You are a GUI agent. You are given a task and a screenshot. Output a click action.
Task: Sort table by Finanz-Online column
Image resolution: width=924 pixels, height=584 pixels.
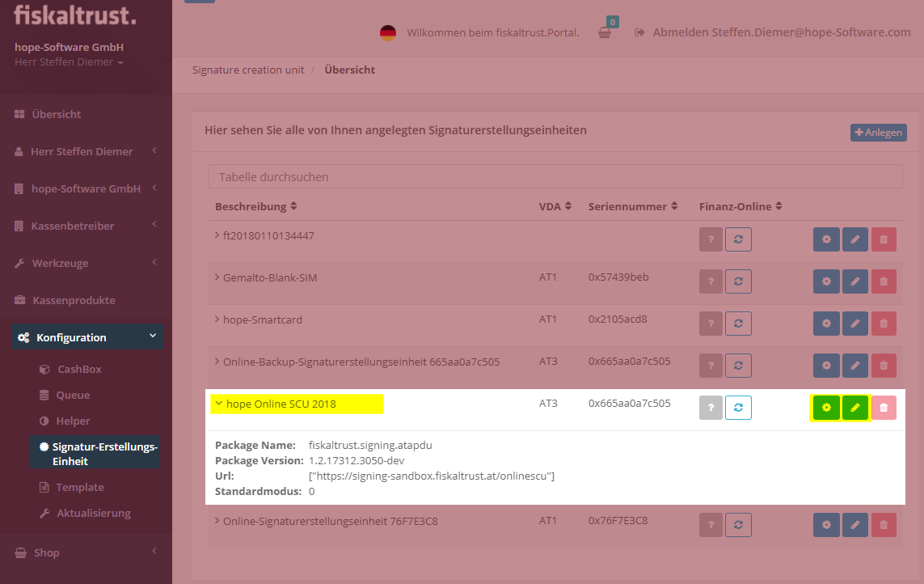tap(740, 206)
